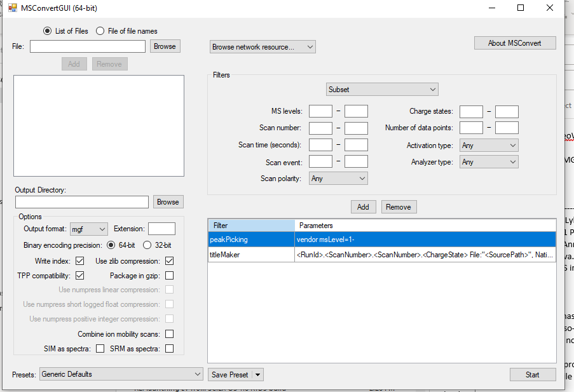The width and height of the screenshot is (574, 392).
Task: Toggle TPP compatibility checkbox
Action: (x=79, y=276)
